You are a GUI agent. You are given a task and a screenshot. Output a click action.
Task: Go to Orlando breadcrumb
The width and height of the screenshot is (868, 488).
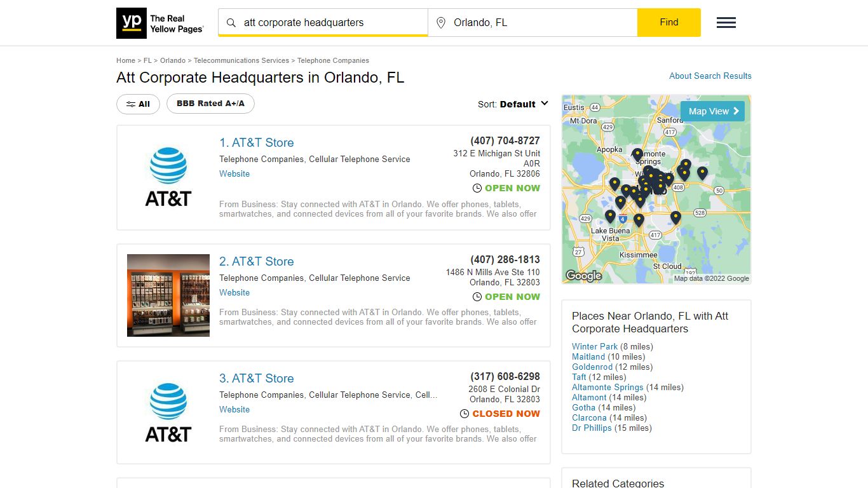pyautogui.click(x=173, y=60)
